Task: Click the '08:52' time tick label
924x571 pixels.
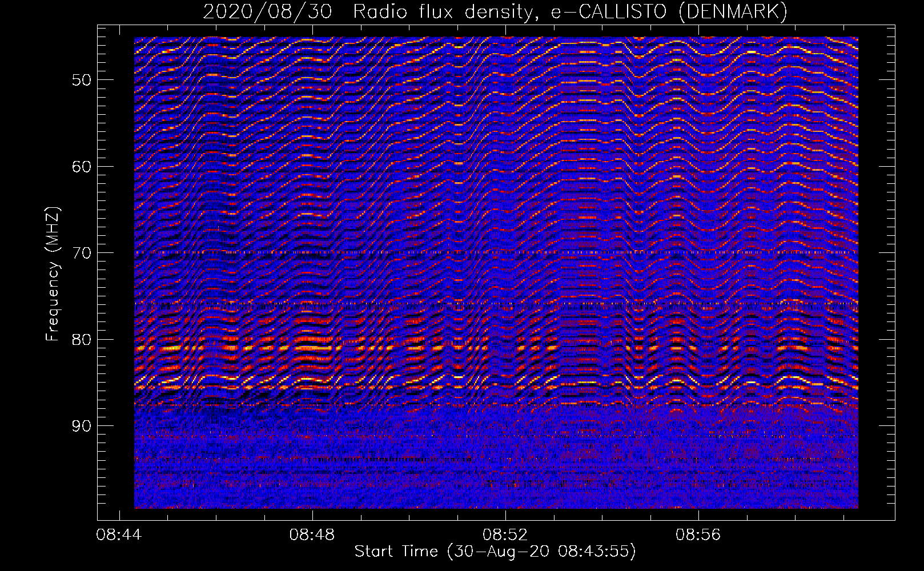Action: point(505,535)
